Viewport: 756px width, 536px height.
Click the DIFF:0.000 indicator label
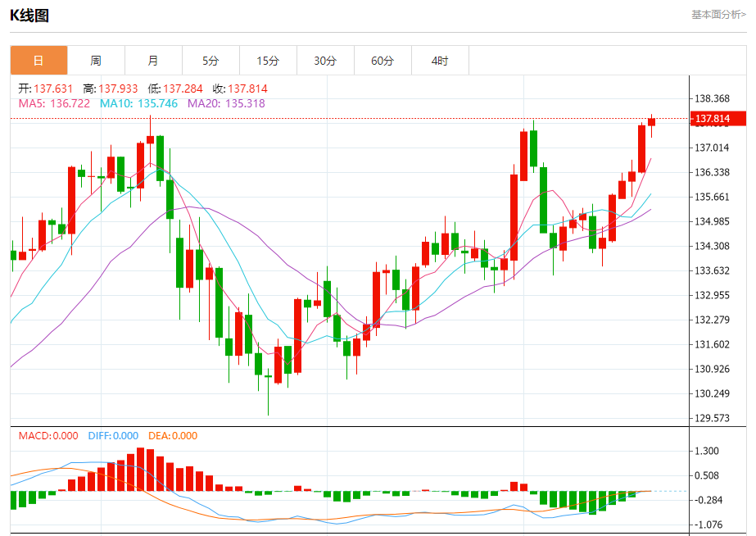click(113, 436)
